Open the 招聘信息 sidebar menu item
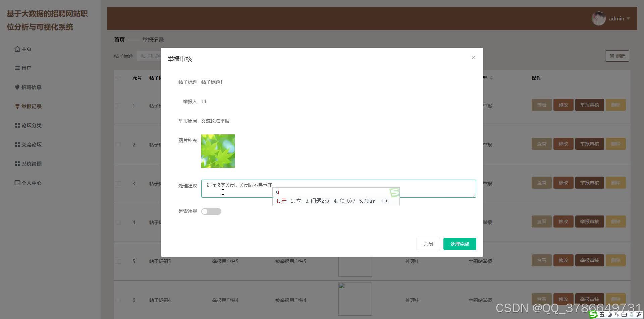Screen dimensions: 644x319 click(28, 87)
